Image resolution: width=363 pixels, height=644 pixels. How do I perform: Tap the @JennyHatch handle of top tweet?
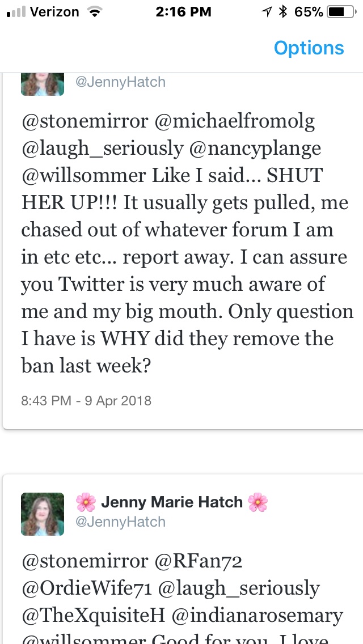click(120, 82)
